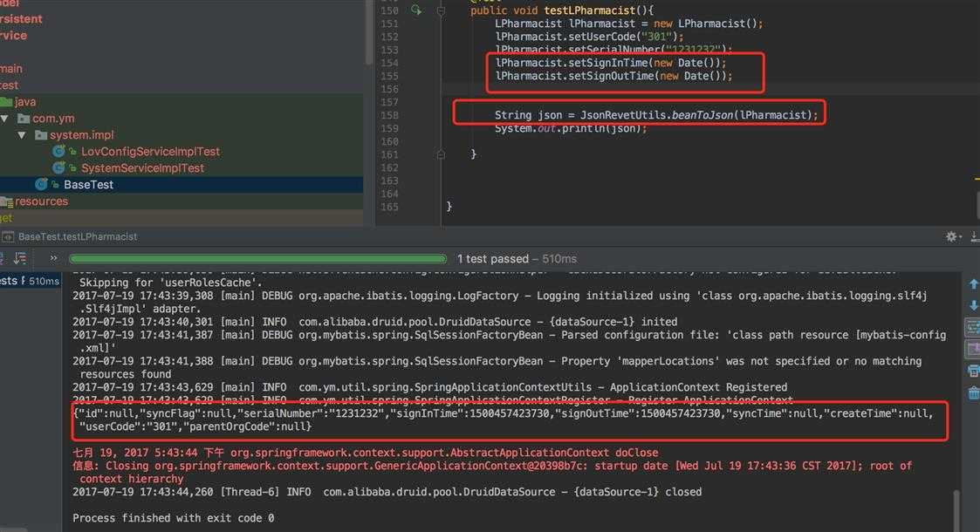980x532 pixels.
Task: Click the system.impl package folder icon
Action: [x=41, y=135]
